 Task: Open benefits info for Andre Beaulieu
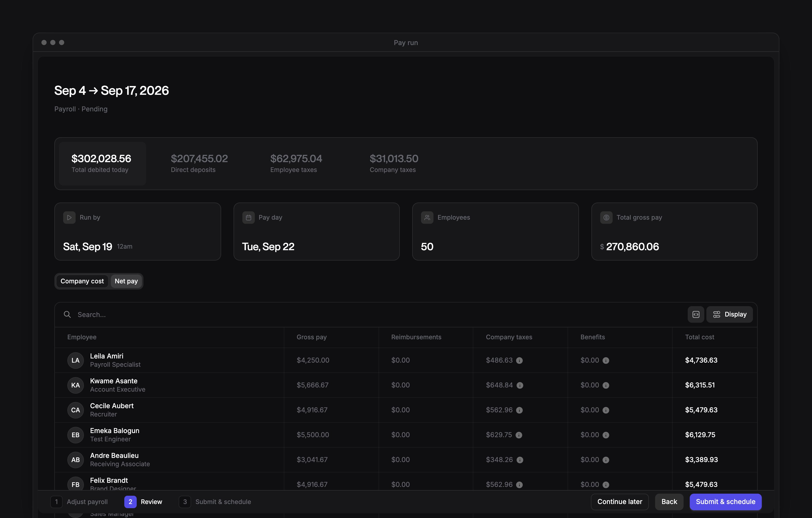pyautogui.click(x=606, y=460)
